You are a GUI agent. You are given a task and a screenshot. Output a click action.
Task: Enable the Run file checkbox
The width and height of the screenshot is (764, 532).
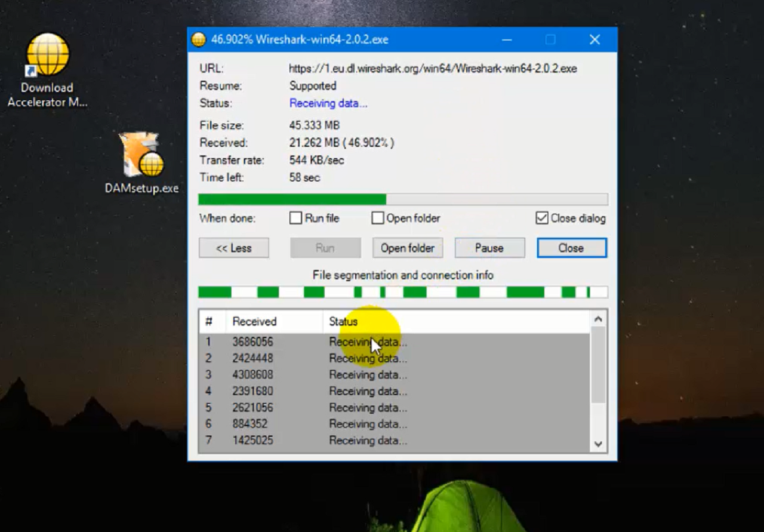(x=295, y=218)
